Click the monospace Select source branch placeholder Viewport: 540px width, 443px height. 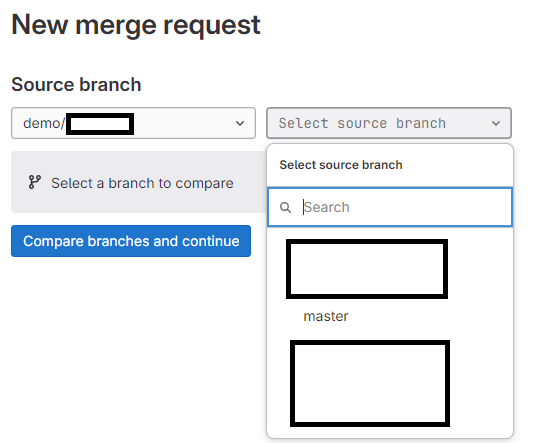pyautogui.click(x=362, y=123)
